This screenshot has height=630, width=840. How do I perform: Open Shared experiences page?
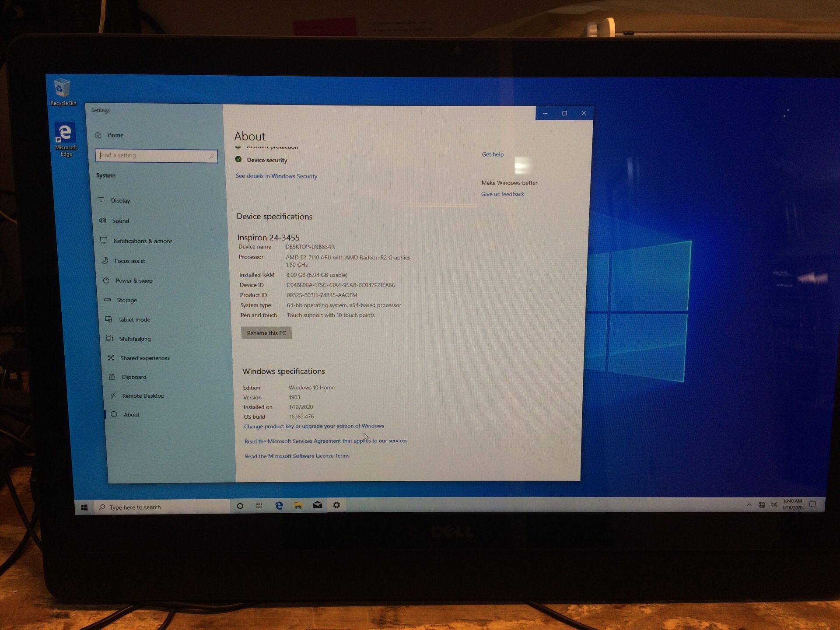point(145,358)
